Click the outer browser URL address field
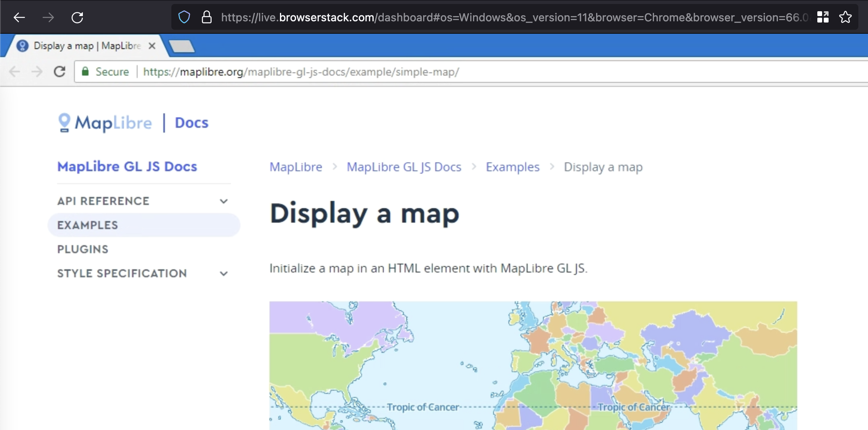This screenshot has height=430, width=868. pos(514,17)
